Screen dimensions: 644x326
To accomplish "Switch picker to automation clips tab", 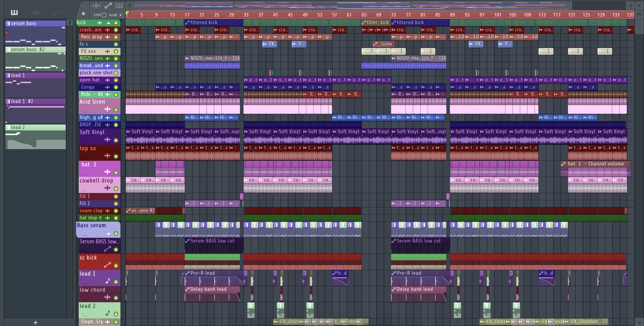I will tap(57, 12).
